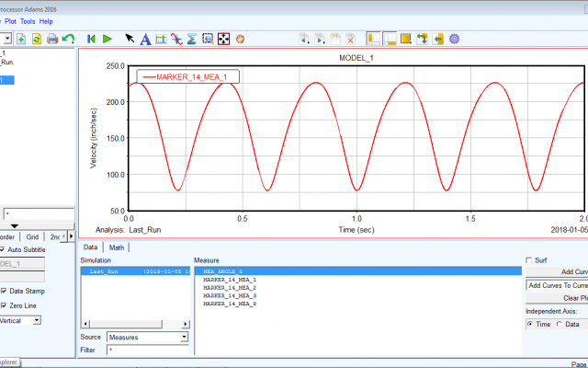The width and height of the screenshot is (588, 368).
Task: Go to next page icon
Action: [x=320, y=39]
